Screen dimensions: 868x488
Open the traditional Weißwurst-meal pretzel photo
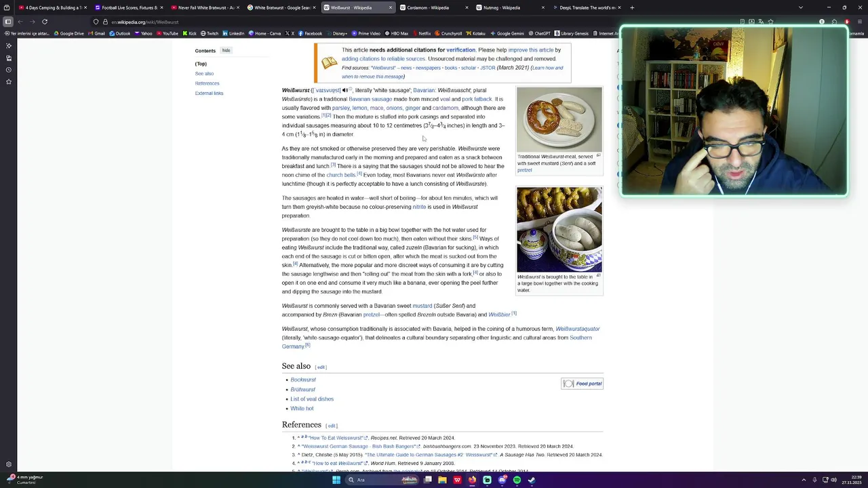[559, 119]
